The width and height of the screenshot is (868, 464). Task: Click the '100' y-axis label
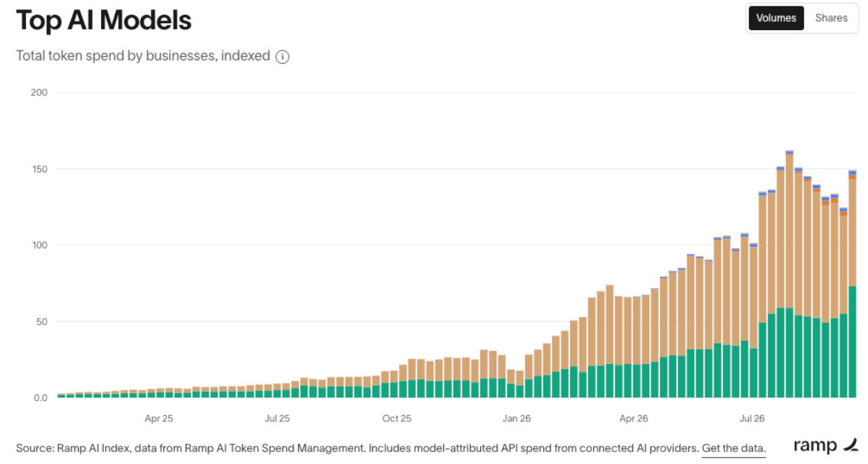point(38,245)
